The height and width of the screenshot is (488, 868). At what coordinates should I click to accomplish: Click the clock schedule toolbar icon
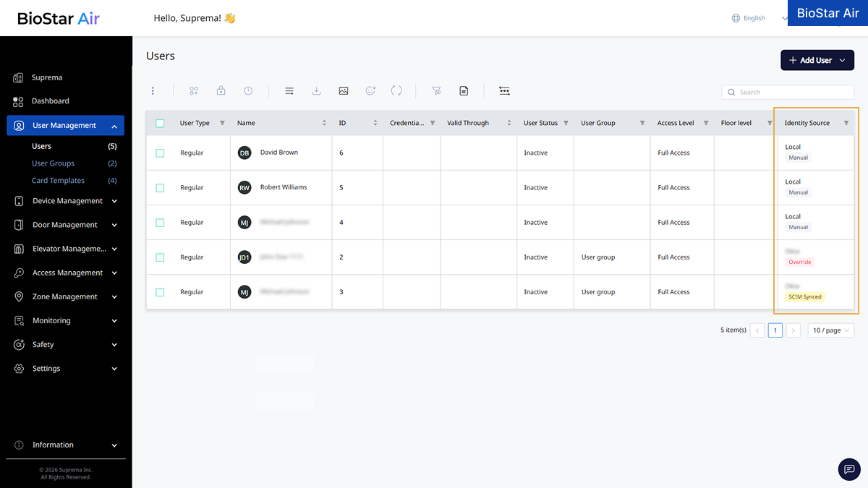pyautogui.click(x=248, y=91)
